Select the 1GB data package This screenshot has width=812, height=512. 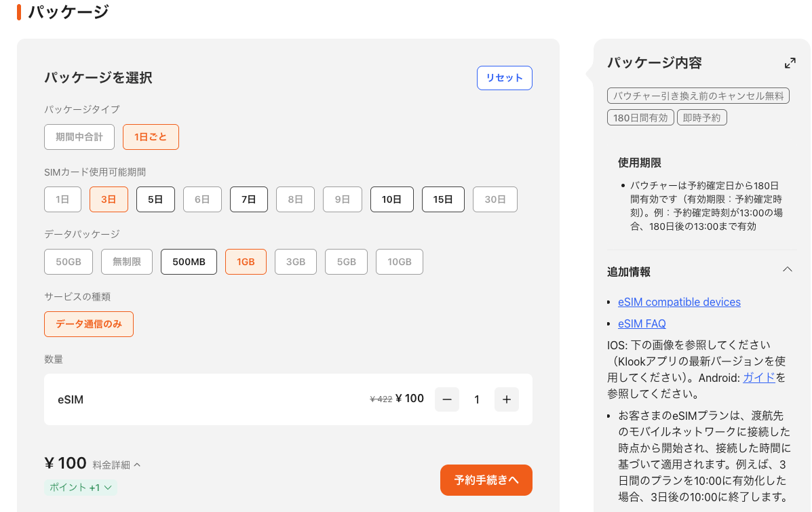[x=246, y=262]
